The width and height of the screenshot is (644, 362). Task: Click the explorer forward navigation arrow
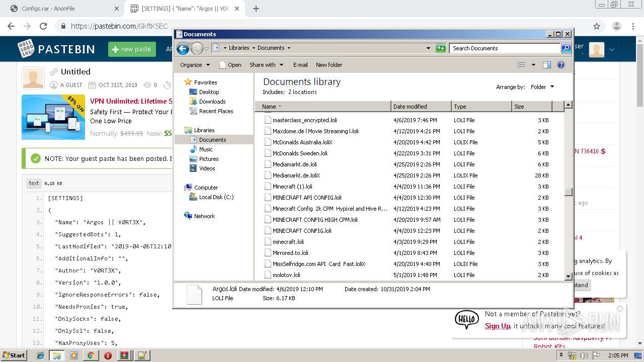pos(197,48)
